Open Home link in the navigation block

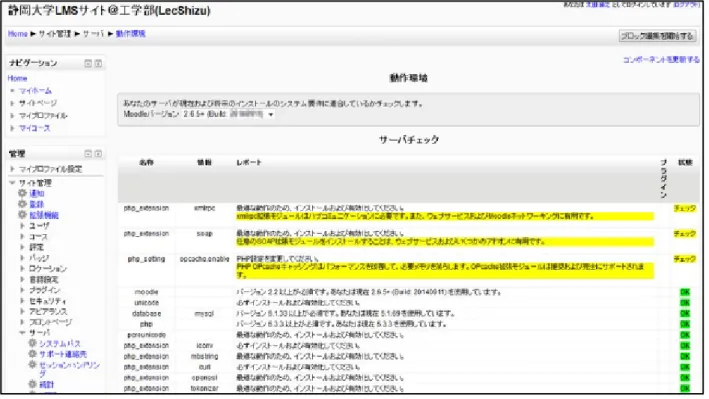[x=17, y=78]
